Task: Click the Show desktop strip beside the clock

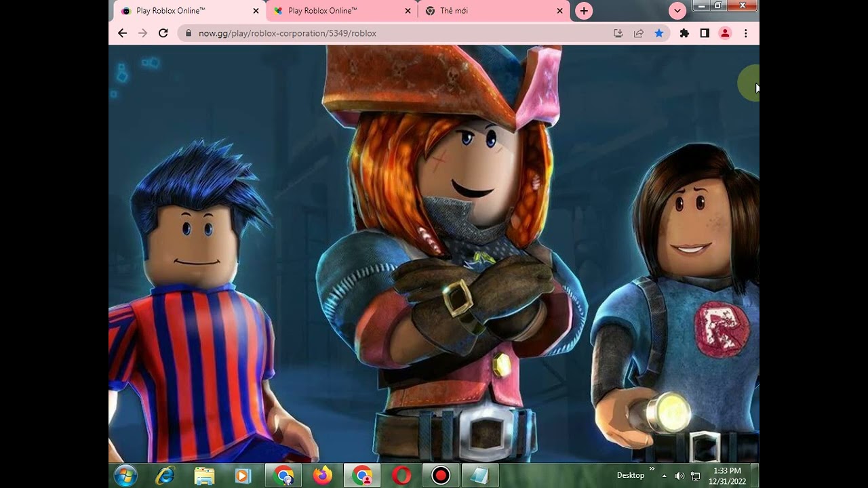Action: [x=755, y=476]
